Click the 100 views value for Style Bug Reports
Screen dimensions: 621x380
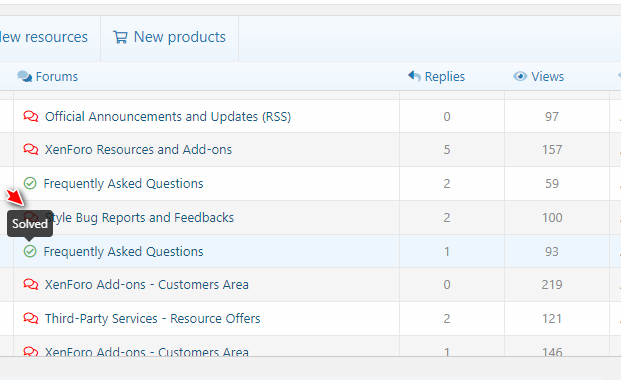(552, 218)
